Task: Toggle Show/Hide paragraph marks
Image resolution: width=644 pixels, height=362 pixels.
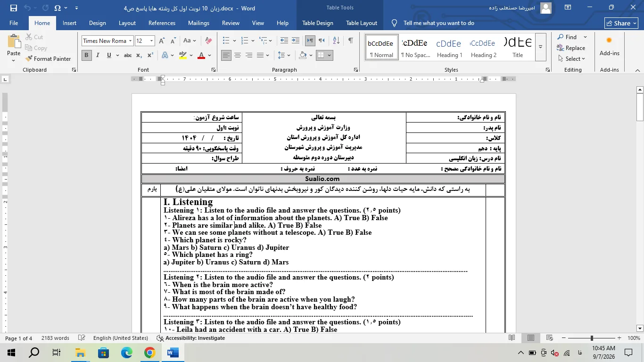Action: coord(350,41)
